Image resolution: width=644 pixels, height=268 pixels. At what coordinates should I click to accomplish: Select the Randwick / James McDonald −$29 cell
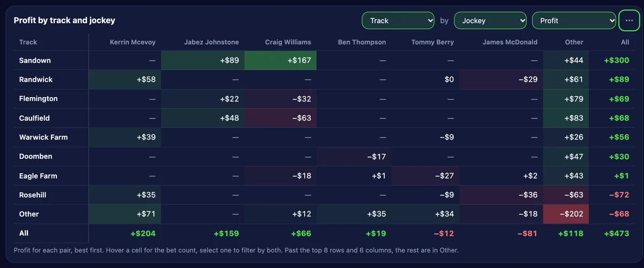502,79
